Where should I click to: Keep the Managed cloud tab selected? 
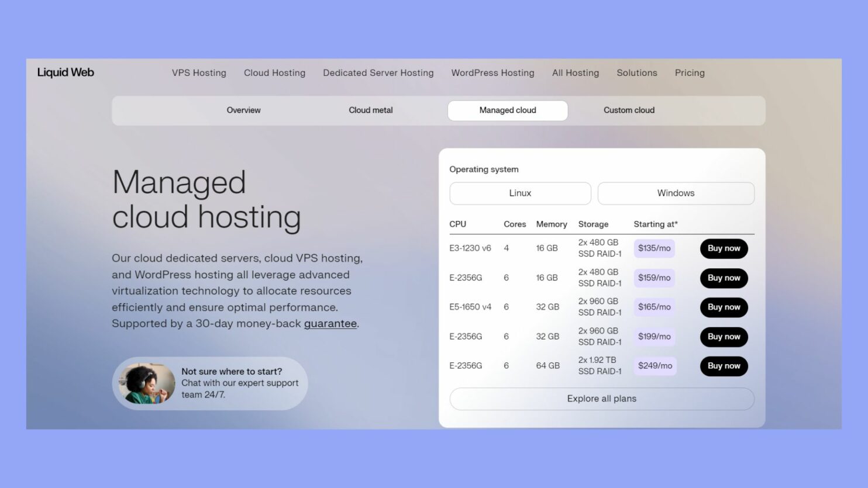pyautogui.click(x=507, y=110)
